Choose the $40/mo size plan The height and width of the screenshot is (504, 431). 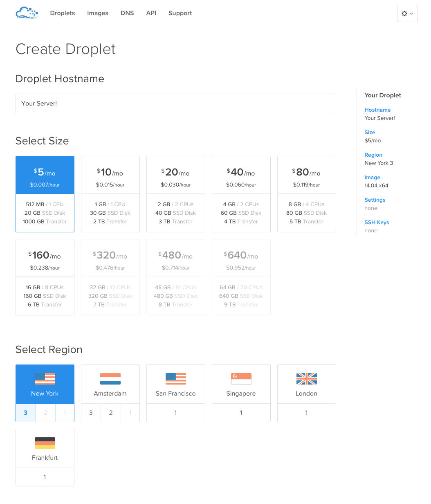[x=241, y=194]
